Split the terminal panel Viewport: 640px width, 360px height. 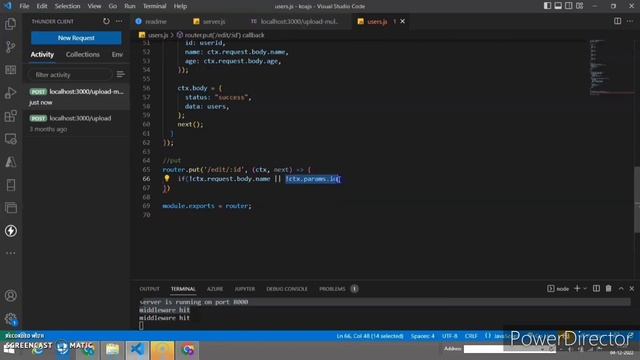coord(596,289)
